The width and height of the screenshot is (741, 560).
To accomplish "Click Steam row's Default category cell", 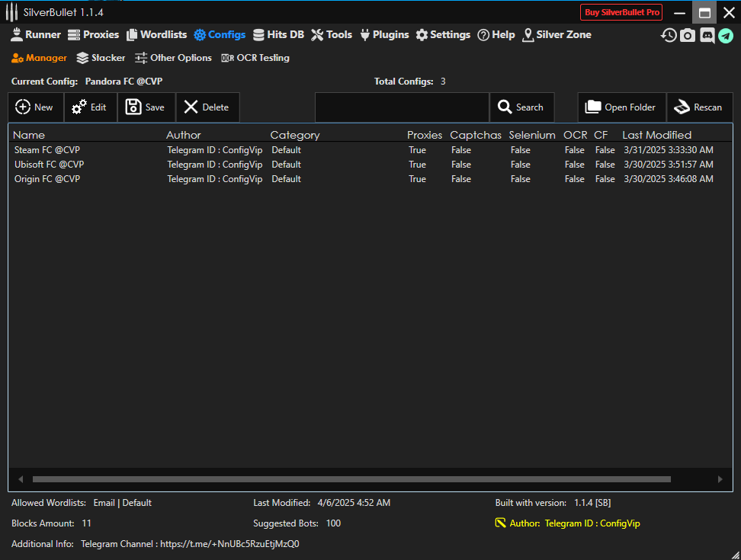I will pyautogui.click(x=287, y=150).
